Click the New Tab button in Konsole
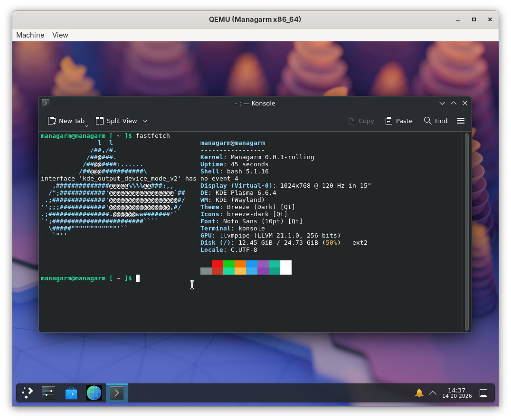This screenshot has width=511, height=420. [x=66, y=121]
